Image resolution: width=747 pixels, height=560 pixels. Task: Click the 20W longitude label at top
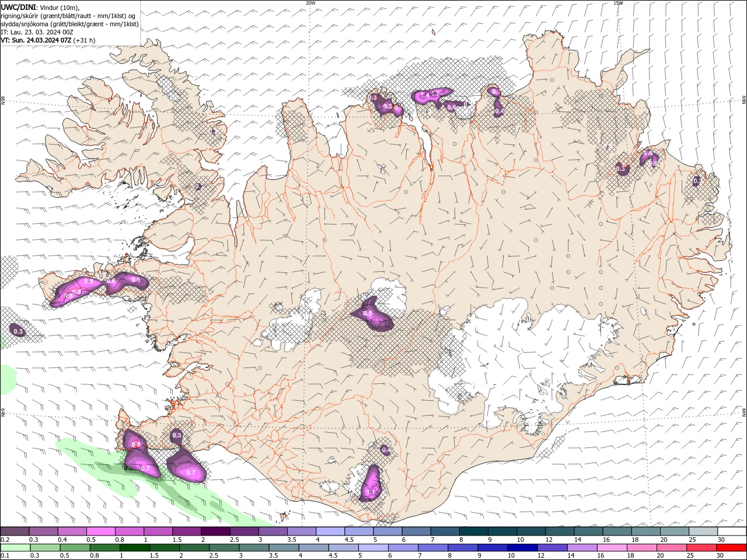pos(310,3)
